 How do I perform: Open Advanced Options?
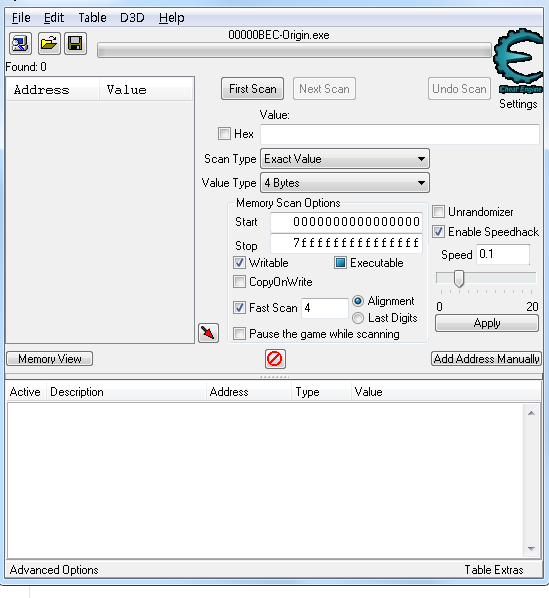pyautogui.click(x=54, y=570)
